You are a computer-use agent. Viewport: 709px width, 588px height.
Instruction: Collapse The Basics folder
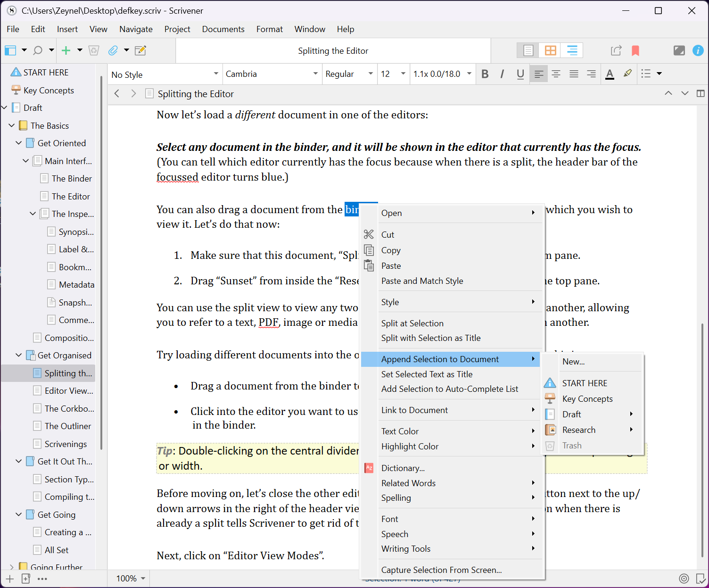coord(12,125)
